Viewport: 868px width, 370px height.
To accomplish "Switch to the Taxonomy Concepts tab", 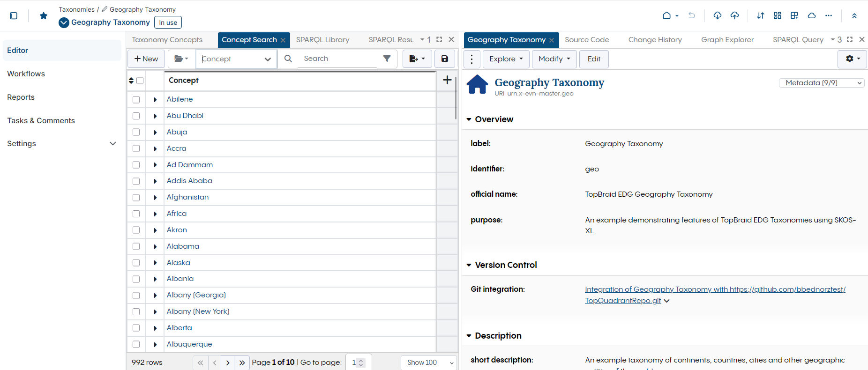I will click(167, 40).
